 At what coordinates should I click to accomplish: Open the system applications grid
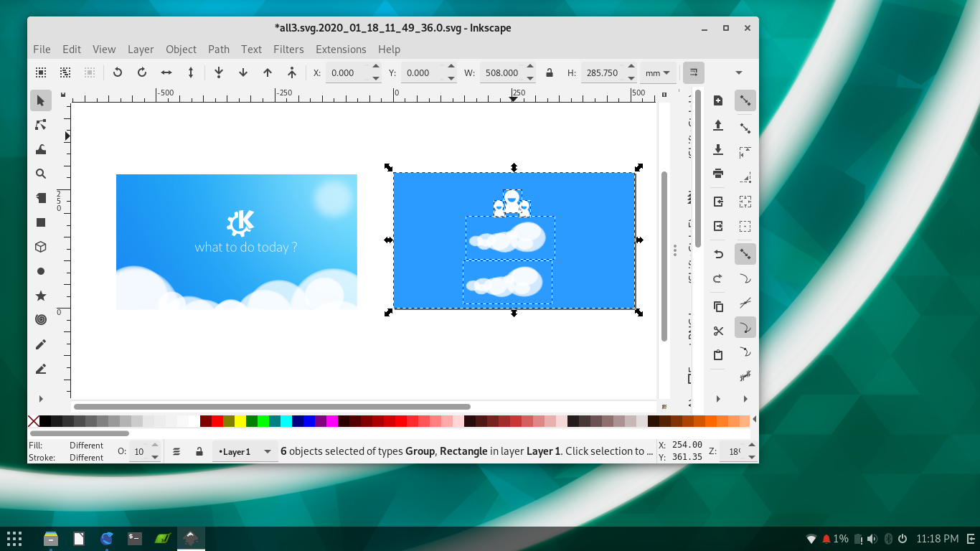click(x=14, y=538)
